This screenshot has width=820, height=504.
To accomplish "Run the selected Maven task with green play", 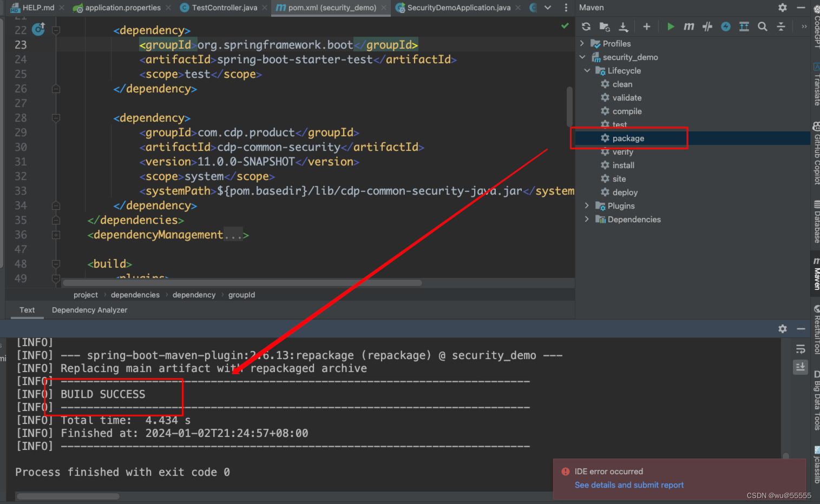I will [x=671, y=26].
